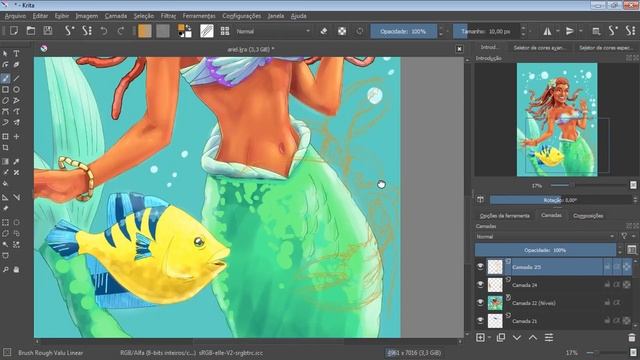Duplicate layer icon in layers panel
The width and height of the screenshot is (640, 360).
[501, 338]
